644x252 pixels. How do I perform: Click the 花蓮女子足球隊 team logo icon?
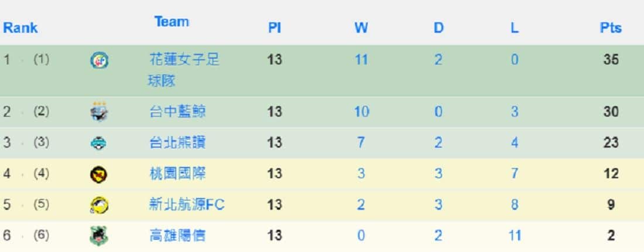tap(99, 61)
